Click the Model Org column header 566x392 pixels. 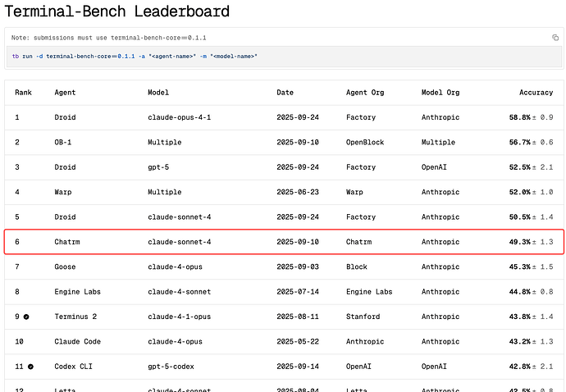[x=440, y=93]
